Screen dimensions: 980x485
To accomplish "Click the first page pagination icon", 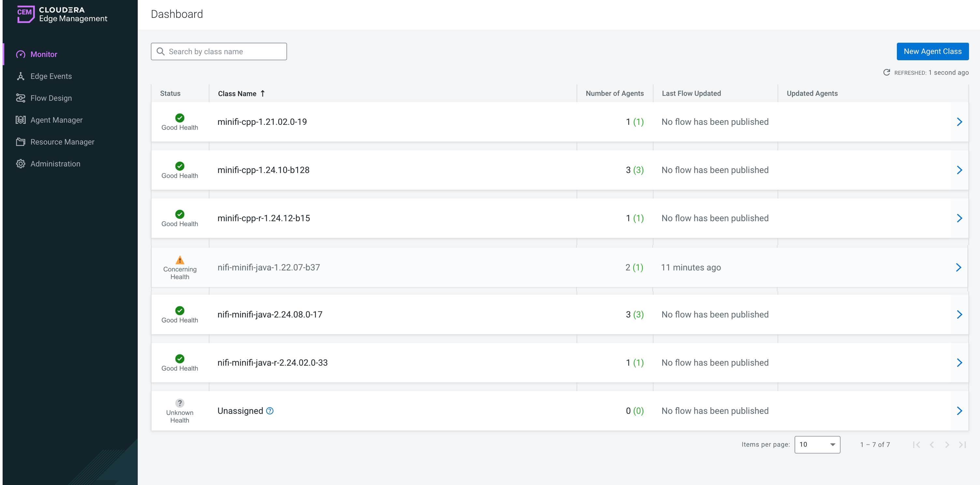I will (916, 445).
